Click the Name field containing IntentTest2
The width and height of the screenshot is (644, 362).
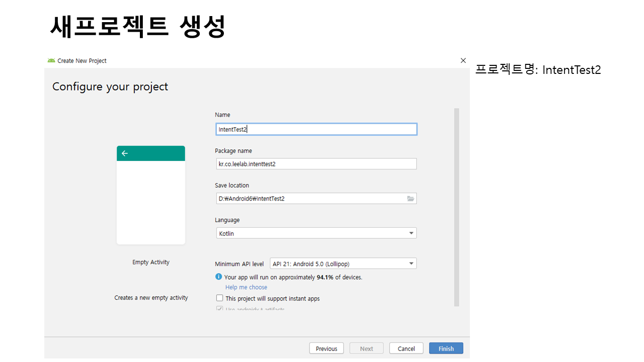(x=316, y=129)
